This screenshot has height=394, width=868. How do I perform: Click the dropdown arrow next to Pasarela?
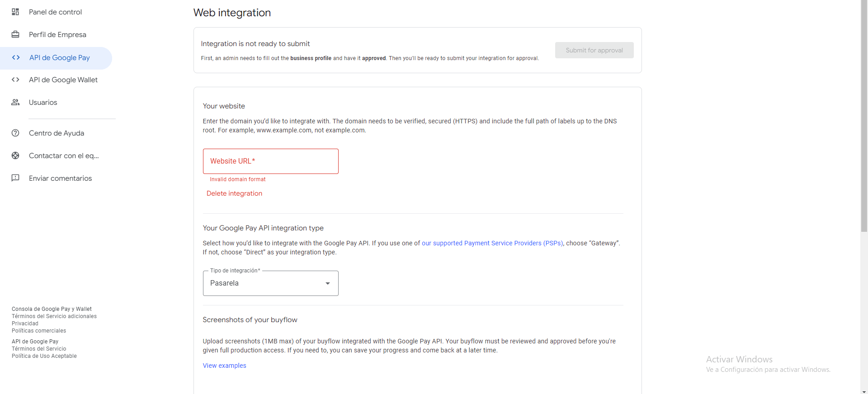pyautogui.click(x=328, y=283)
